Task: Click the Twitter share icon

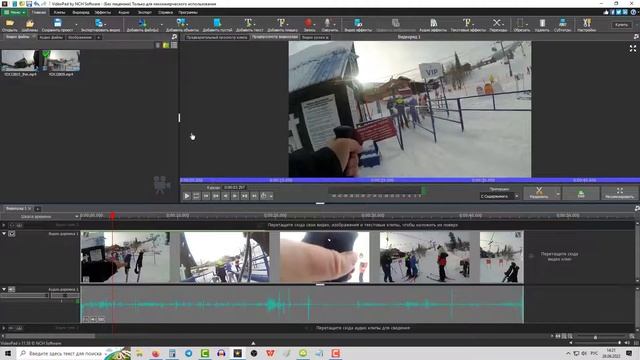Action: coord(618,12)
